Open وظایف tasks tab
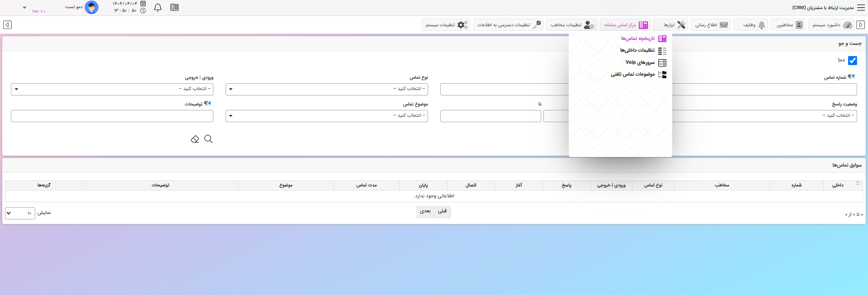 [x=750, y=25]
